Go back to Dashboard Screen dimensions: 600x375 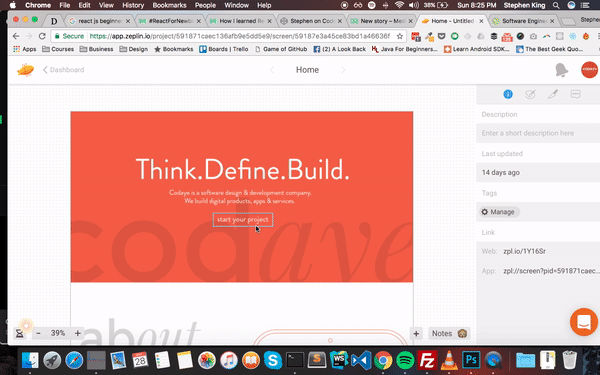click(64, 70)
